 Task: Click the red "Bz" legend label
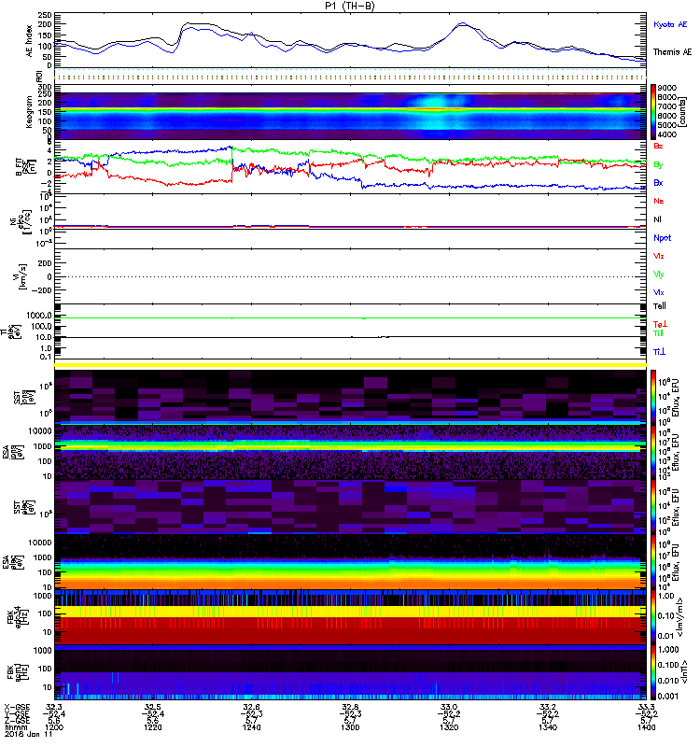point(658,147)
